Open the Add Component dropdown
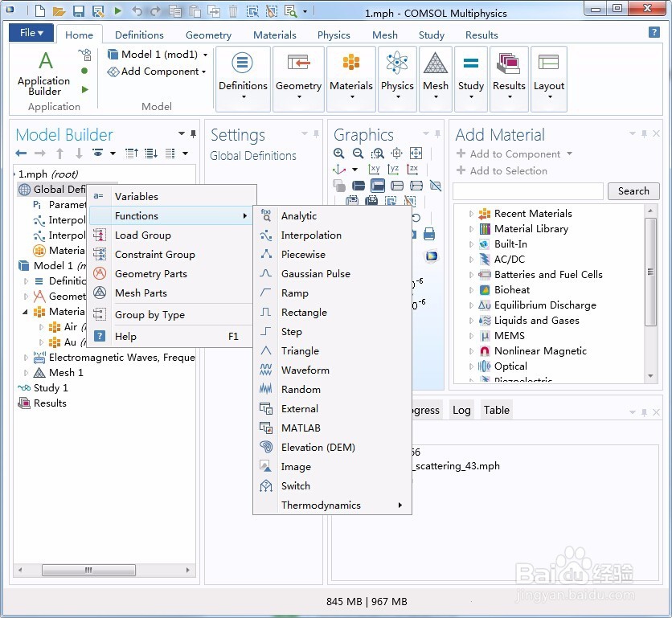Screen dimensions: 672x618 pyautogui.click(x=203, y=72)
